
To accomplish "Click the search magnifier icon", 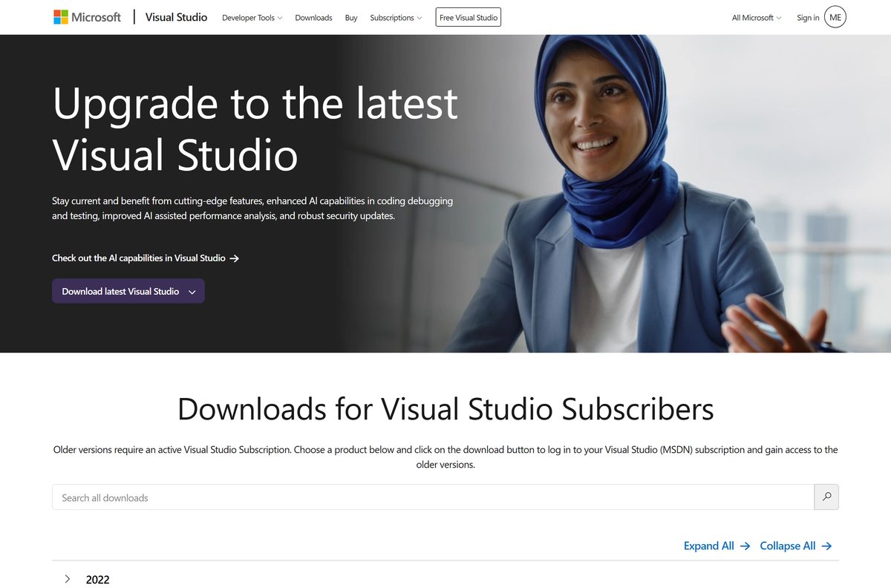I will [826, 497].
